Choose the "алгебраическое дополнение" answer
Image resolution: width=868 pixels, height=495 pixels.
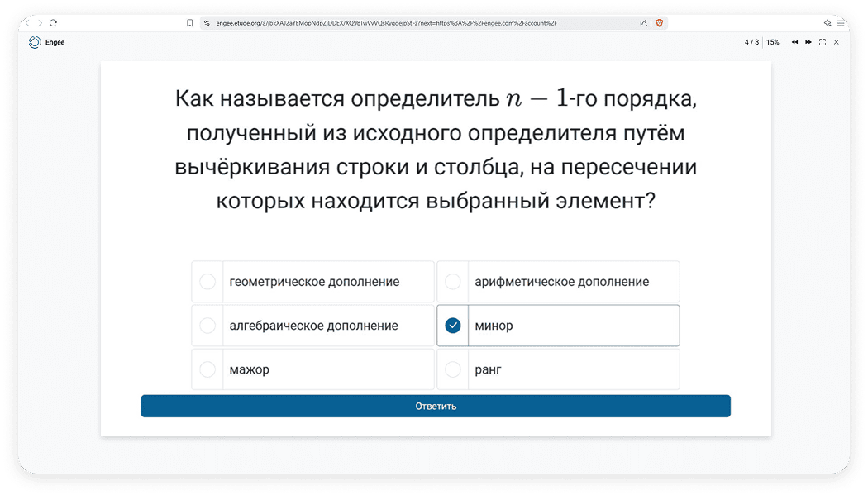[312, 326]
